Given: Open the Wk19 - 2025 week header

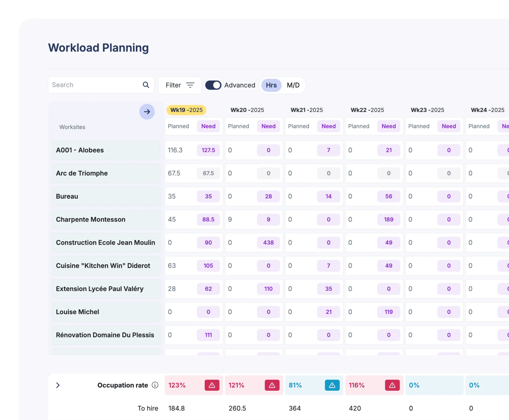Looking at the screenshot, I should pyautogui.click(x=186, y=110).
